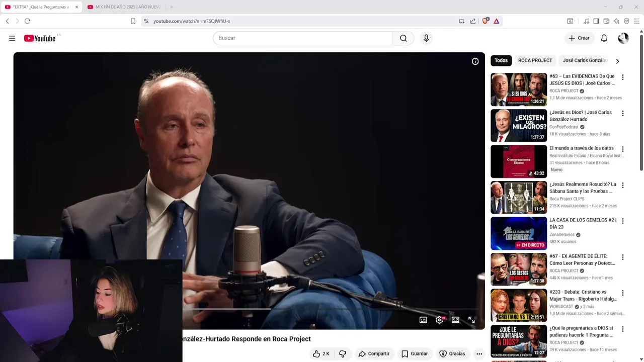Click the Compartir button
The width and height of the screenshot is (644, 362).
click(374, 354)
